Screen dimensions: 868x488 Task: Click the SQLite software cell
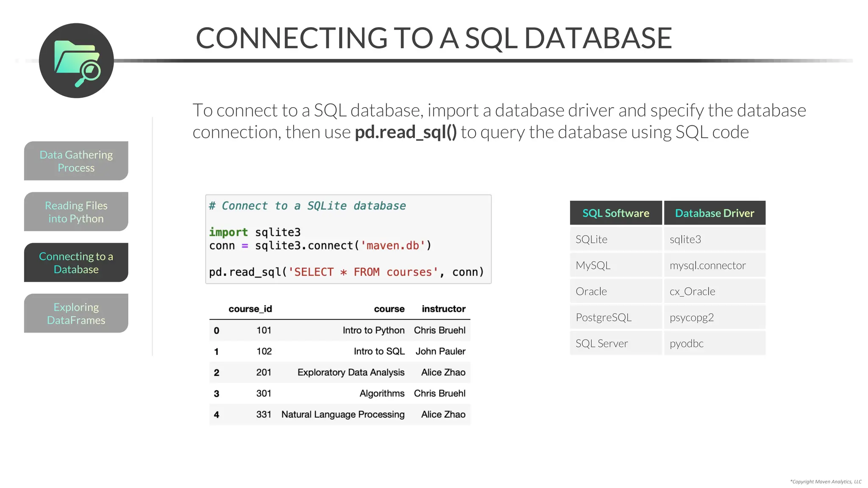tap(616, 239)
